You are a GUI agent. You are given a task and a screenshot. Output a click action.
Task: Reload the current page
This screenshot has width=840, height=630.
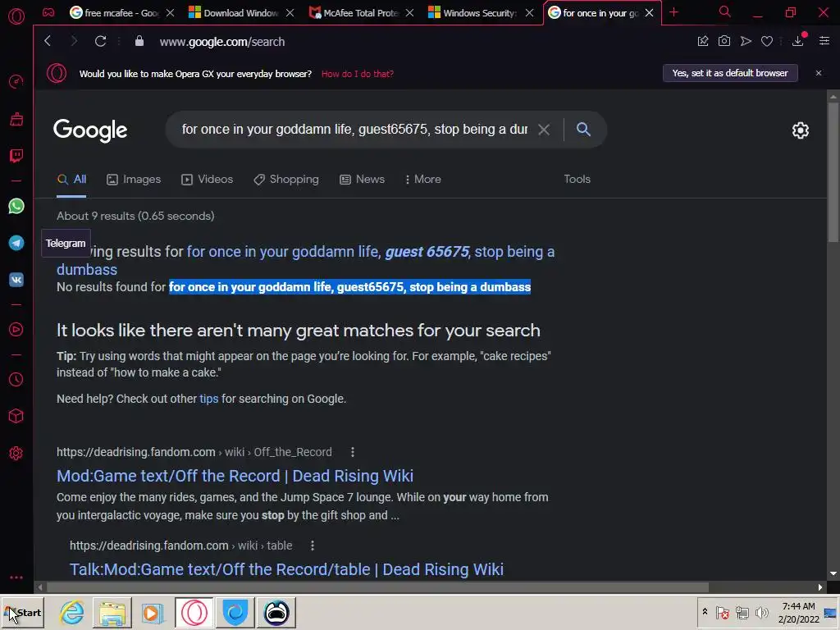point(100,41)
